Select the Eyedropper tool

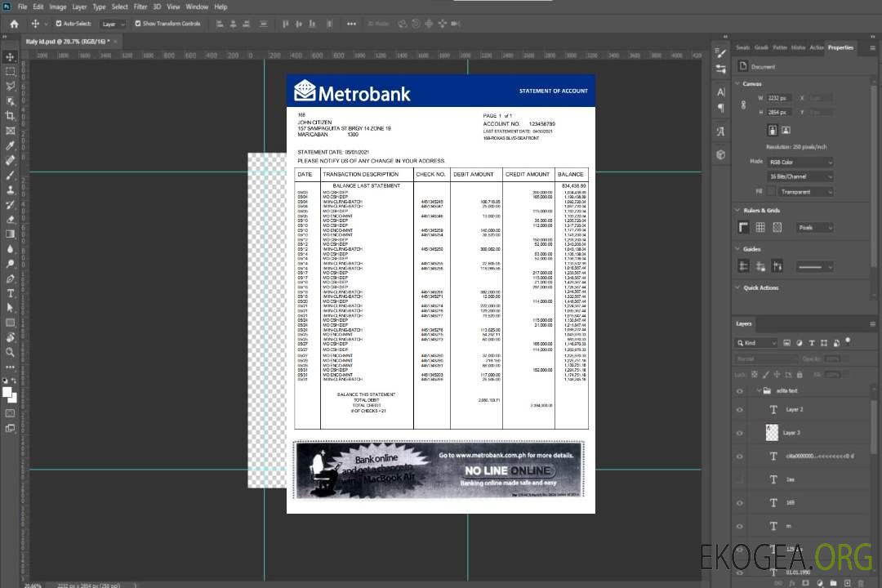click(x=10, y=145)
